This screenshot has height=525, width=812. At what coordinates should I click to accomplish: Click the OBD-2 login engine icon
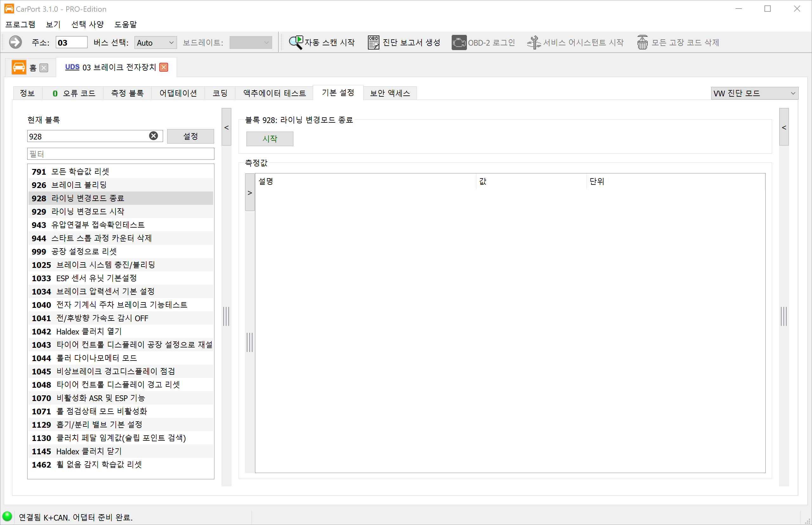point(459,42)
